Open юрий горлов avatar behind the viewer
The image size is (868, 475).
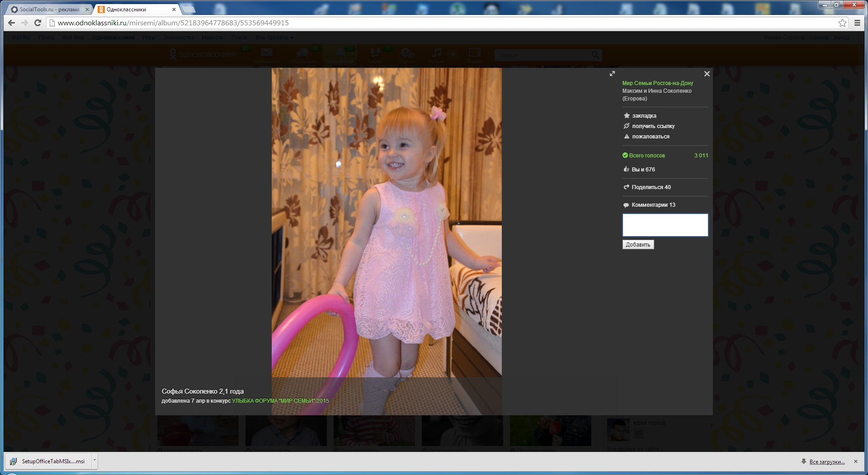618,429
